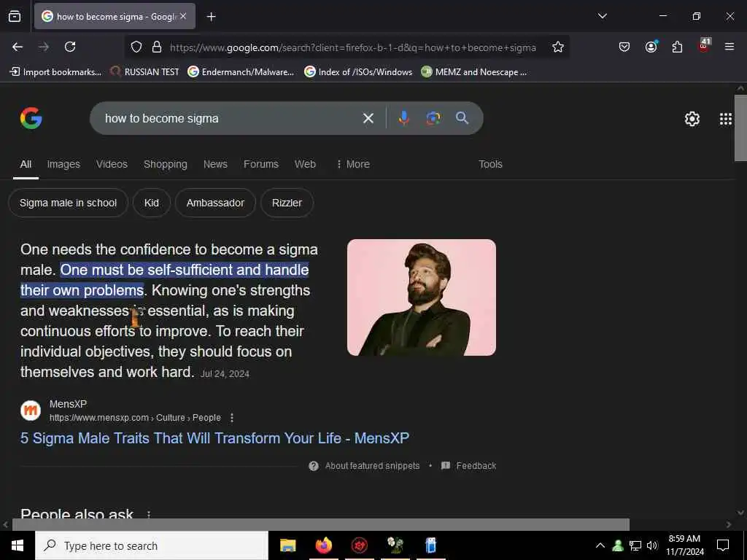Image resolution: width=747 pixels, height=560 pixels.
Task: Click the horizontal page scrollbar
Action: click(x=321, y=524)
